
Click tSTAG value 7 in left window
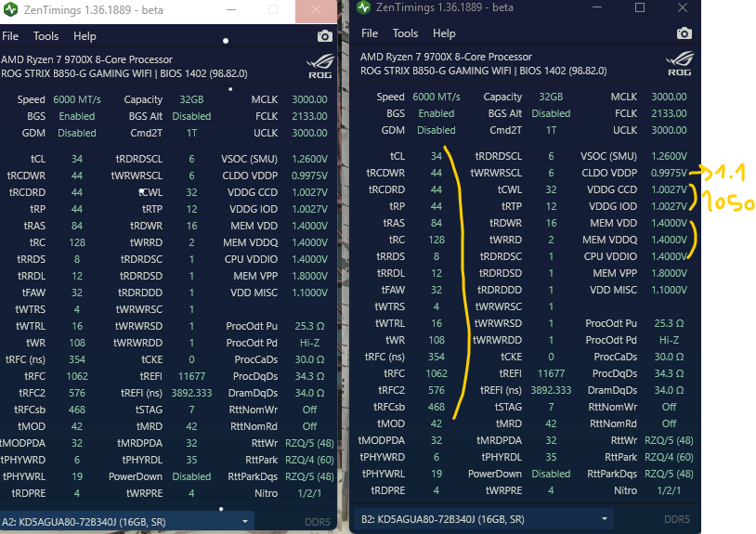pyautogui.click(x=192, y=410)
